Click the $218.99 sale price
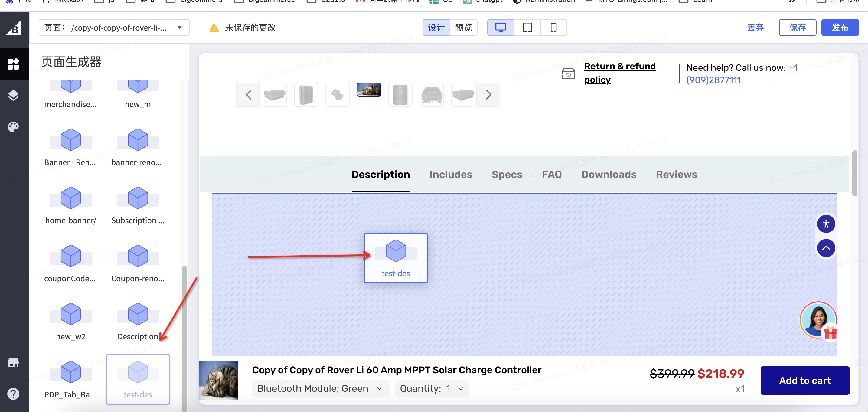The image size is (868, 412). pos(720,374)
